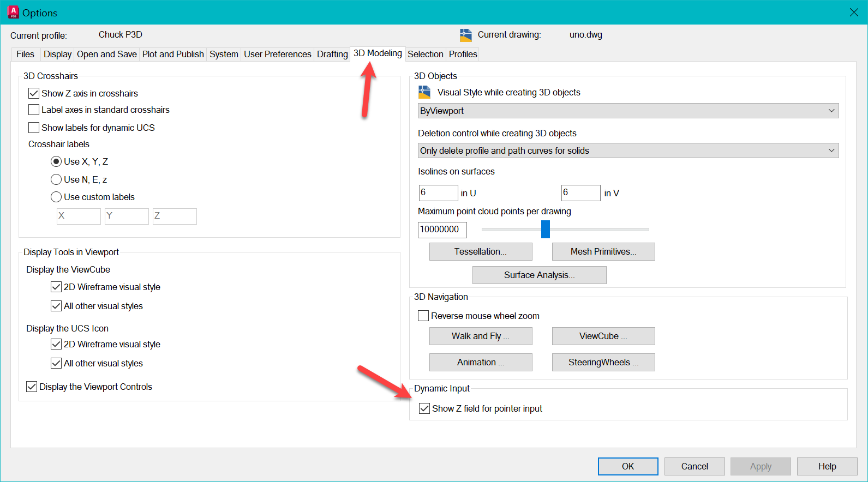Image resolution: width=868 pixels, height=482 pixels.
Task: Click the AutoCAD app icon in title bar
Action: (x=13, y=12)
